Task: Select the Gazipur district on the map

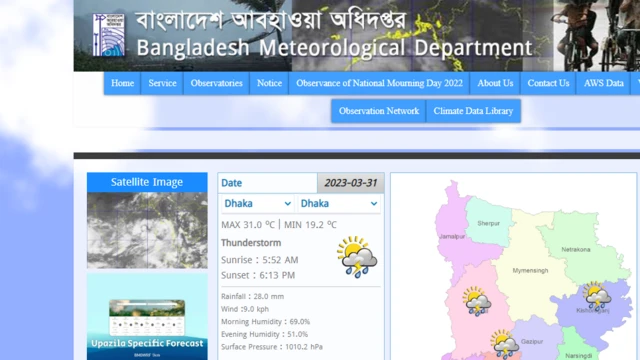Action: pyautogui.click(x=532, y=342)
